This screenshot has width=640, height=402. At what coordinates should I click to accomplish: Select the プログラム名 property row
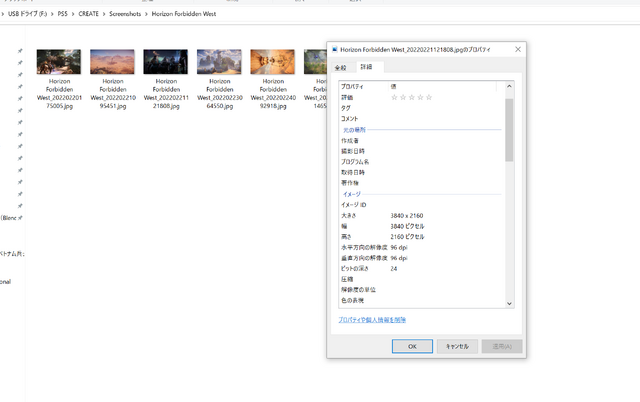tap(421, 162)
